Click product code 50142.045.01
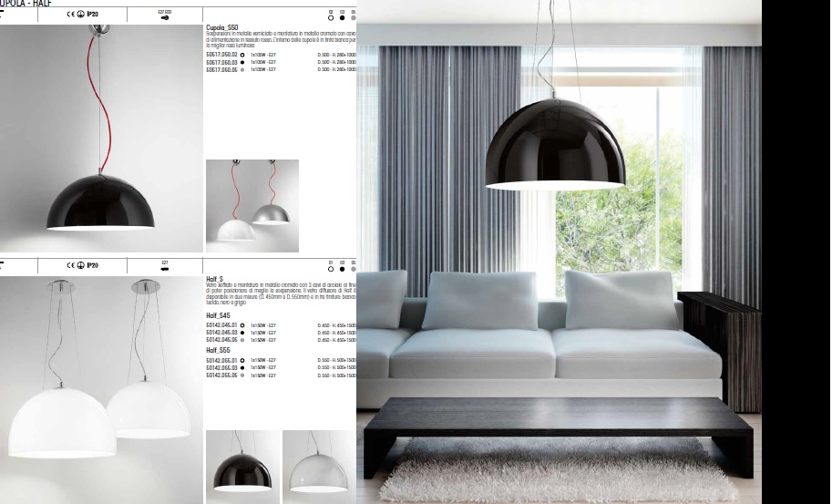 point(221,325)
